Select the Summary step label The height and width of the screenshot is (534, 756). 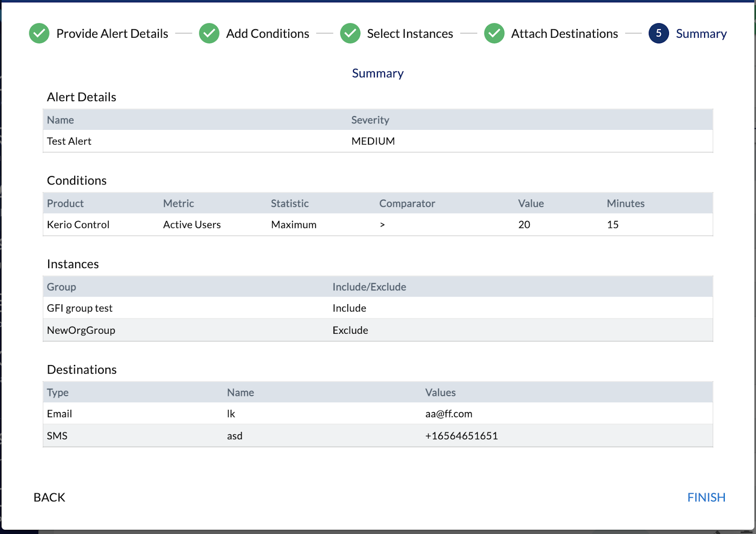(x=701, y=34)
